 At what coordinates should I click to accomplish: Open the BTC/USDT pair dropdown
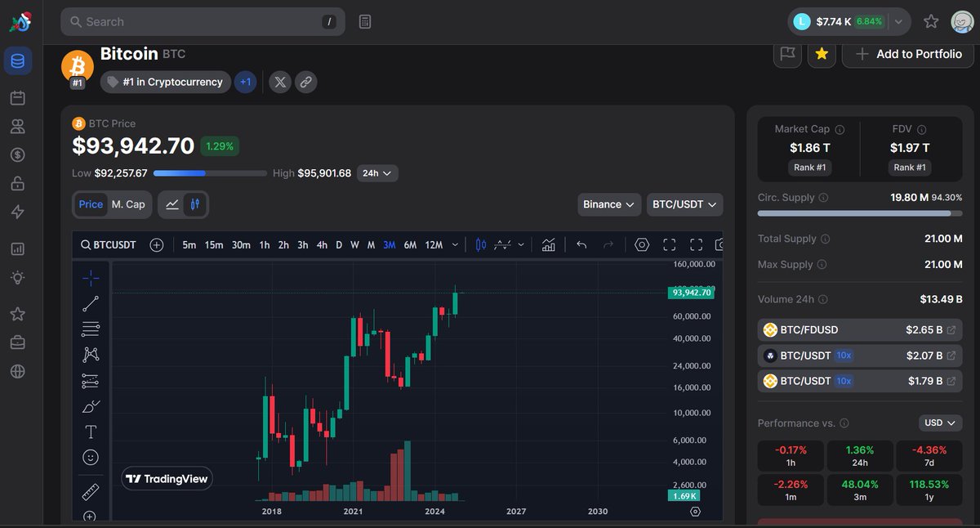pyautogui.click(x=684, y=204)
